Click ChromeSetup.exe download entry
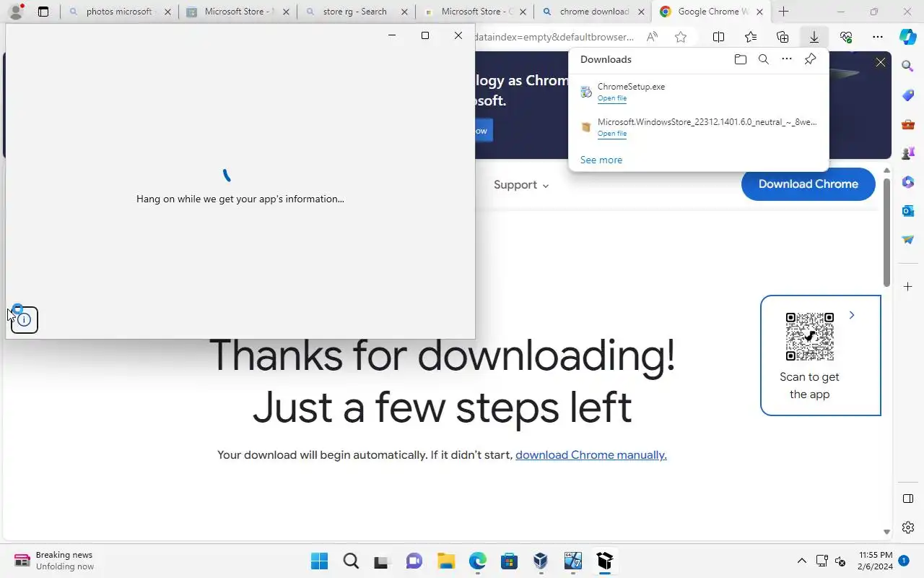 point(697,92)
